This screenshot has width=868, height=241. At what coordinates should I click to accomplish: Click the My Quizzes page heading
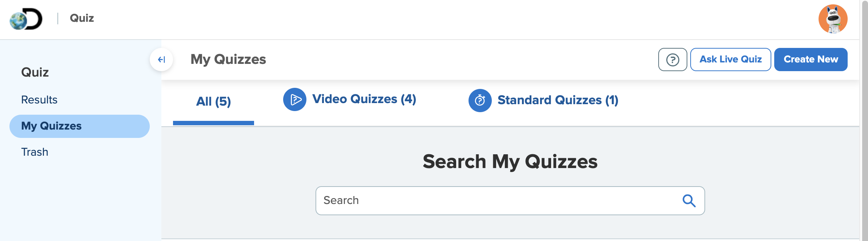229,60
